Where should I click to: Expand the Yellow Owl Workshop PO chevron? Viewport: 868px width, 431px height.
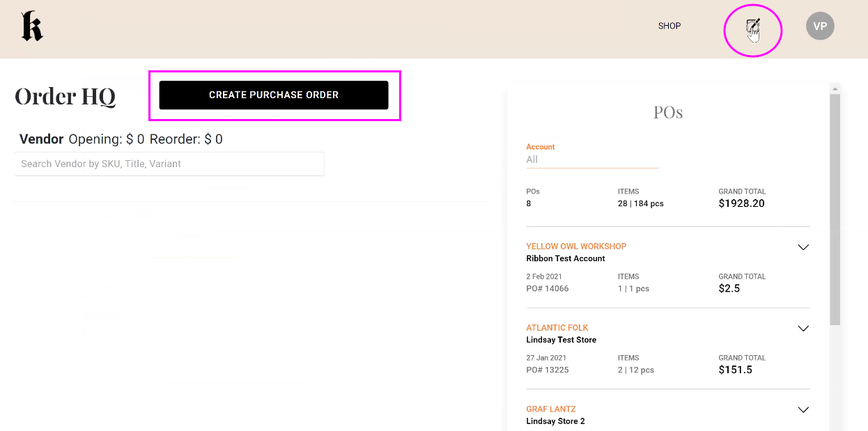point(803,247)
